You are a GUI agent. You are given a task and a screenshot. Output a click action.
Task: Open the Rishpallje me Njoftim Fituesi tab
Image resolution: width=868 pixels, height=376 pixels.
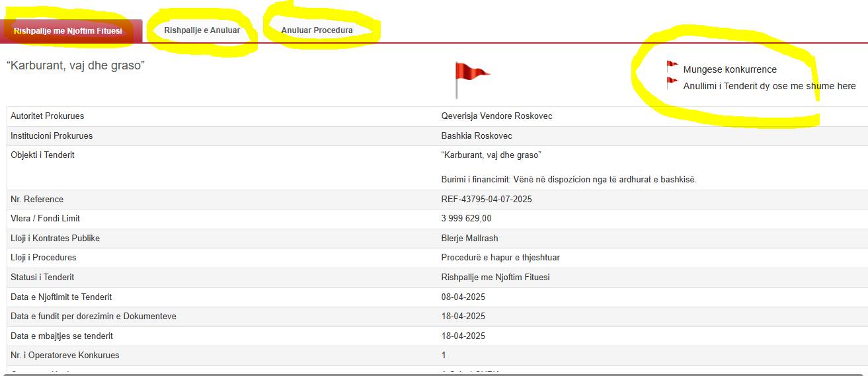[68, 31]
